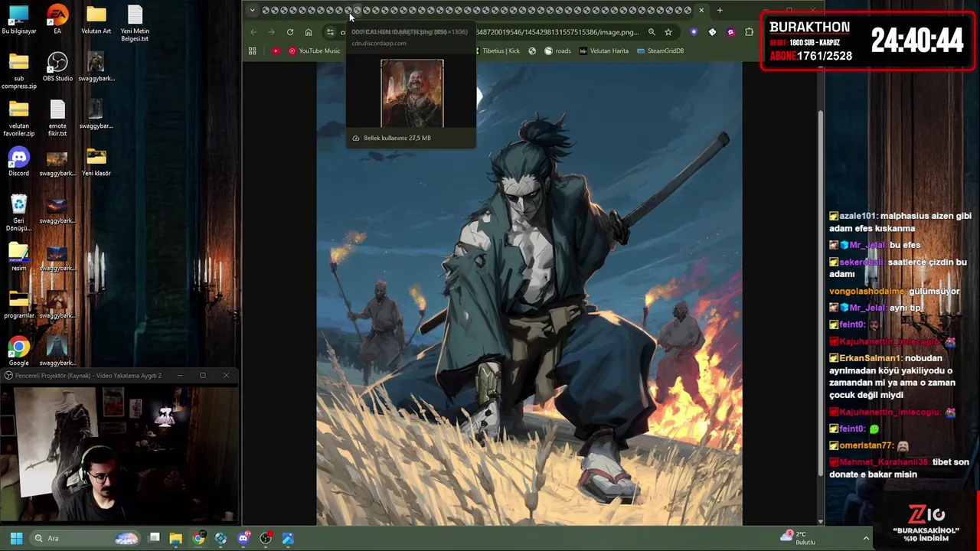Open Yeni Metin Belgesi.txt file
Viewport: 980px width, 551px height.
[135, 24]
